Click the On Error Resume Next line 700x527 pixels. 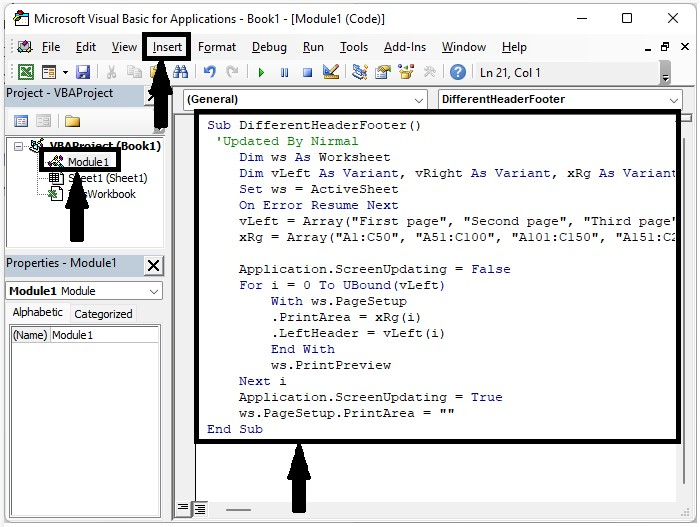point(318,205)
